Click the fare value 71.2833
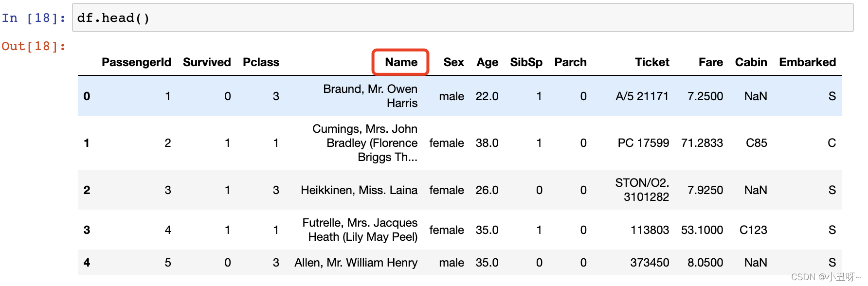 tap(702, 143)
